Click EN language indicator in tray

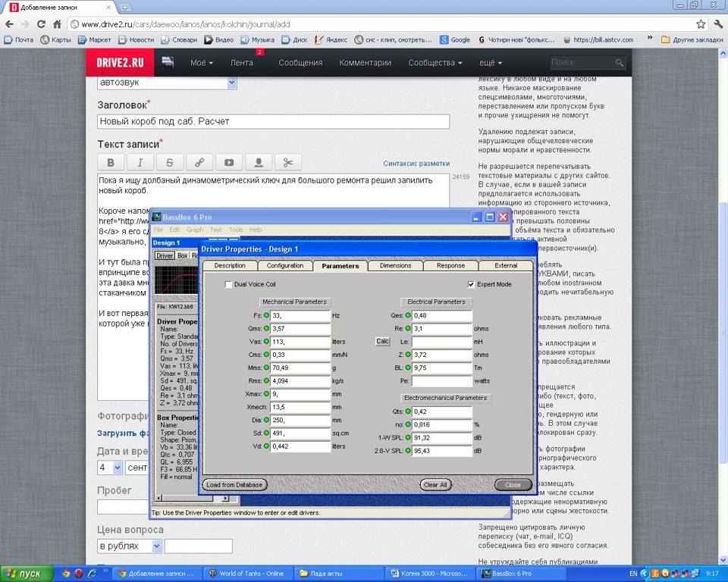[633, 574]
